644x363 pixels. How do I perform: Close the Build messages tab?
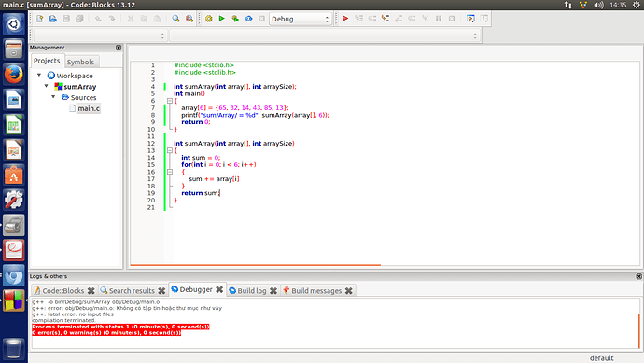[x=349, y=291]
